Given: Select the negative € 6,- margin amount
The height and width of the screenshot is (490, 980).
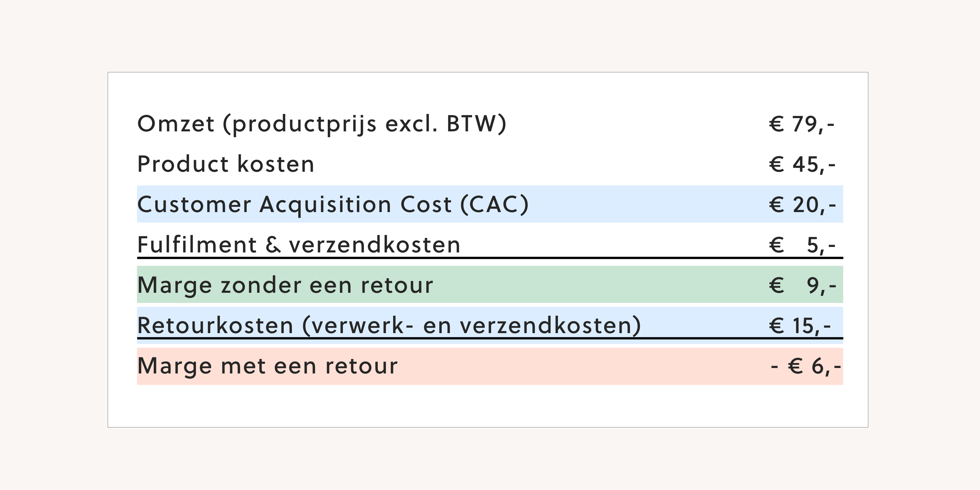Looking at the screenshot, I should point(805,366).
